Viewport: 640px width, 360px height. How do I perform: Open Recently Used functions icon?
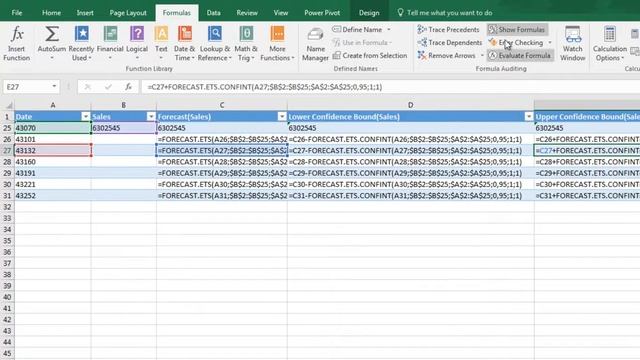tap(82, 34)
